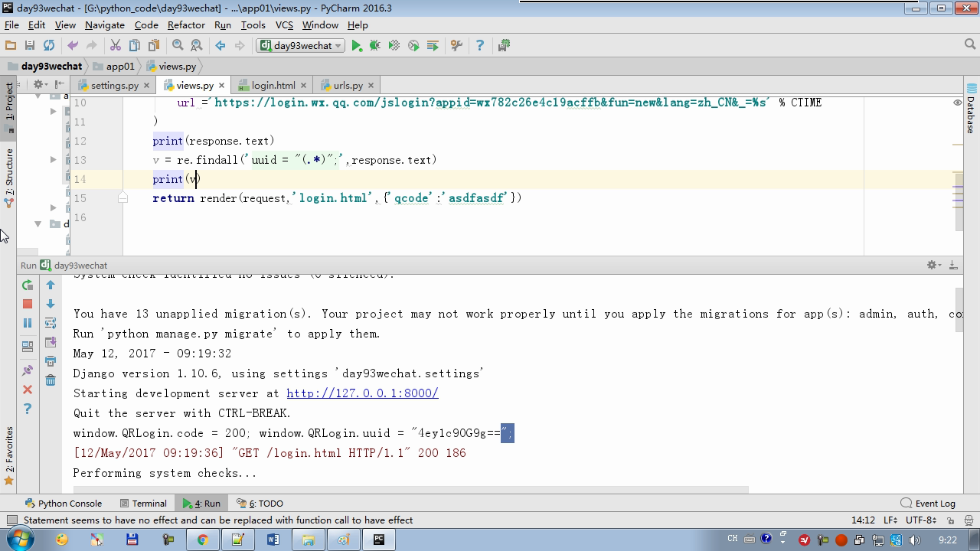Change line separator LF in status bar

[890, 520]
